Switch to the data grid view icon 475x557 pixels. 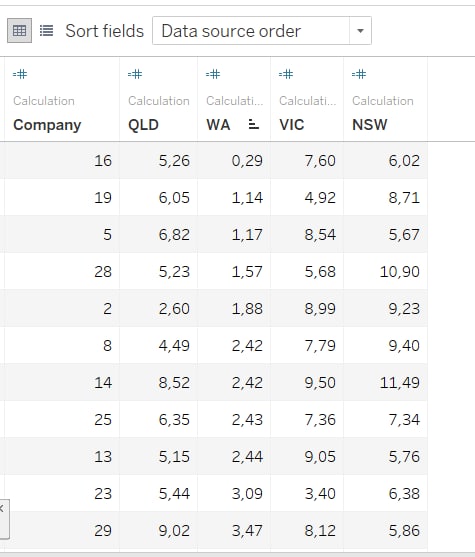(19, 31)
